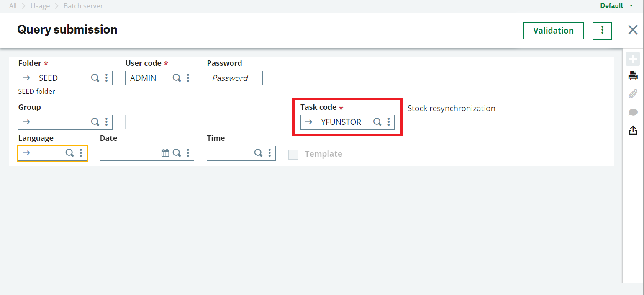The height and width of the screenshot is (295, 644).
Task: Click the jump arrow next to Task code
Action: (x=308, y=122)
